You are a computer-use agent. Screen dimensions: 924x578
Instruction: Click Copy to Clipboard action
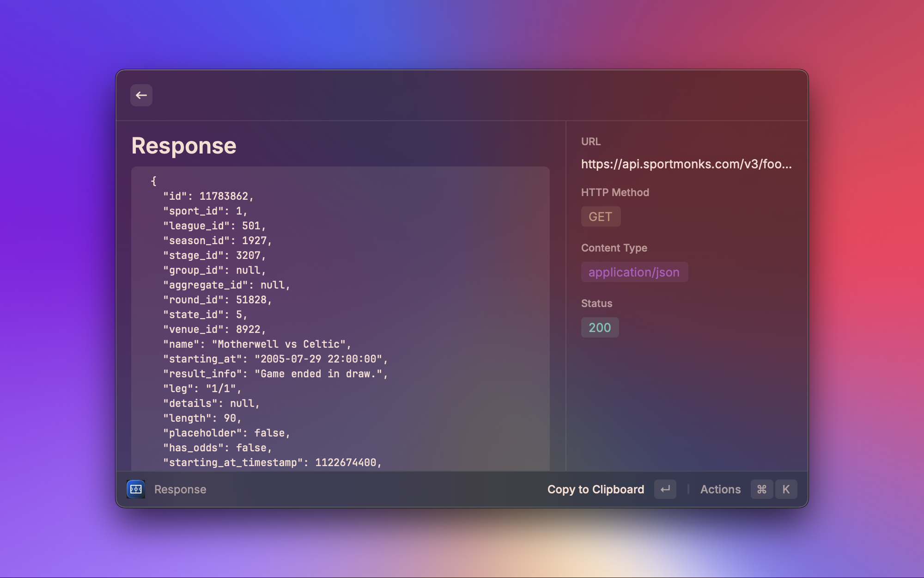tap(596, 489)
